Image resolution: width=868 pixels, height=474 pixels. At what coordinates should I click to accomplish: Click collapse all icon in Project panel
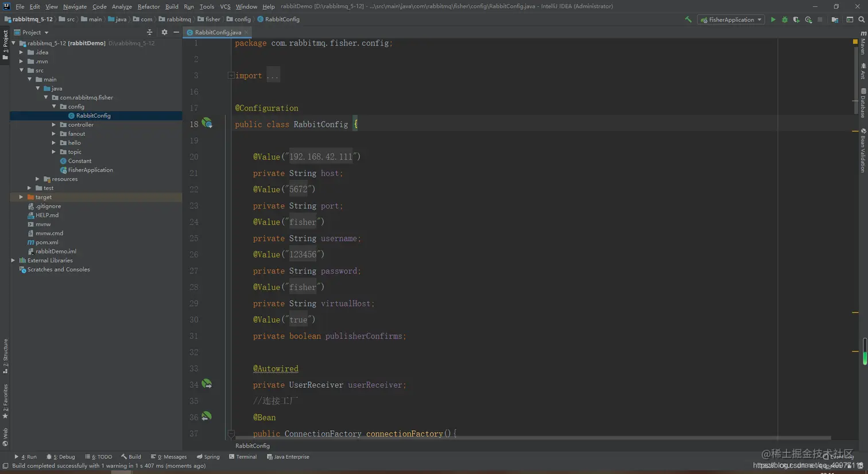point(150,32)
